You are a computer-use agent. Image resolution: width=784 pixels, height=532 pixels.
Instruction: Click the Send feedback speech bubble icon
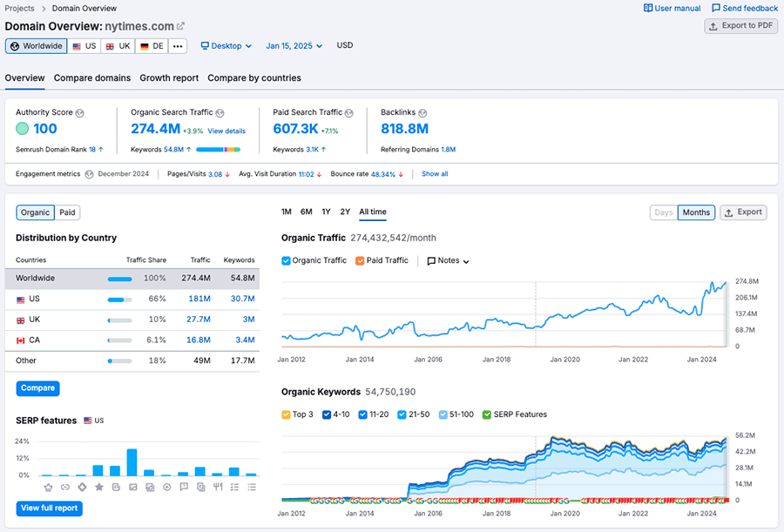click(x=716, y=8)
